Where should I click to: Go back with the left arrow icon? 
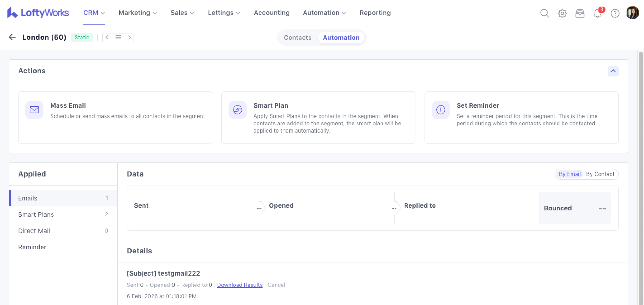coord(12,37)
